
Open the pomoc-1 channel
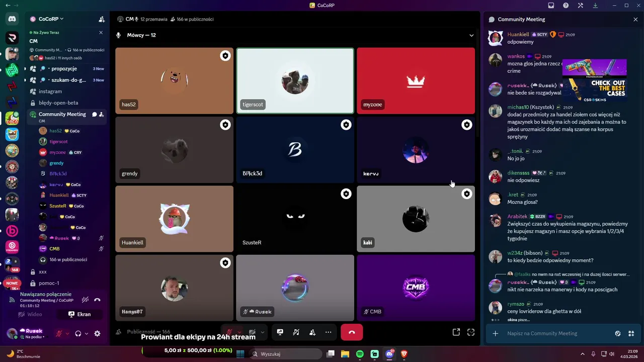coord(67,283)
